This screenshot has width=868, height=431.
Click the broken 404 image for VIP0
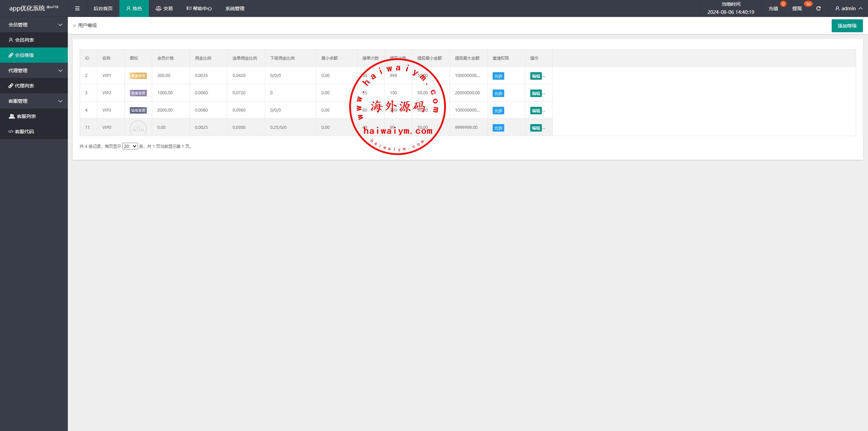coord(138,128)
